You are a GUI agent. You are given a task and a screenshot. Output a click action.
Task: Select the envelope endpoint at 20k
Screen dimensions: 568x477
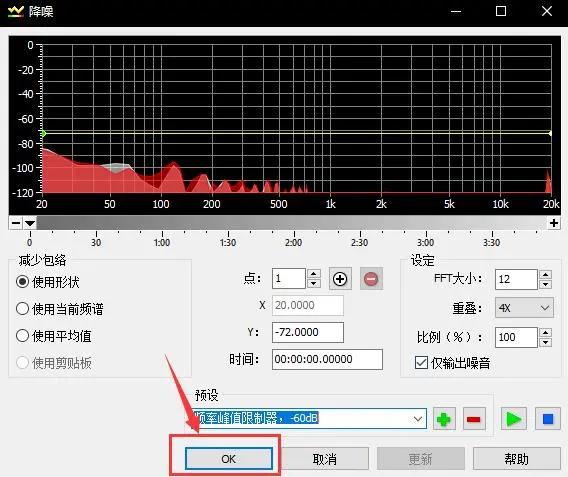click(x=550, y=133)
